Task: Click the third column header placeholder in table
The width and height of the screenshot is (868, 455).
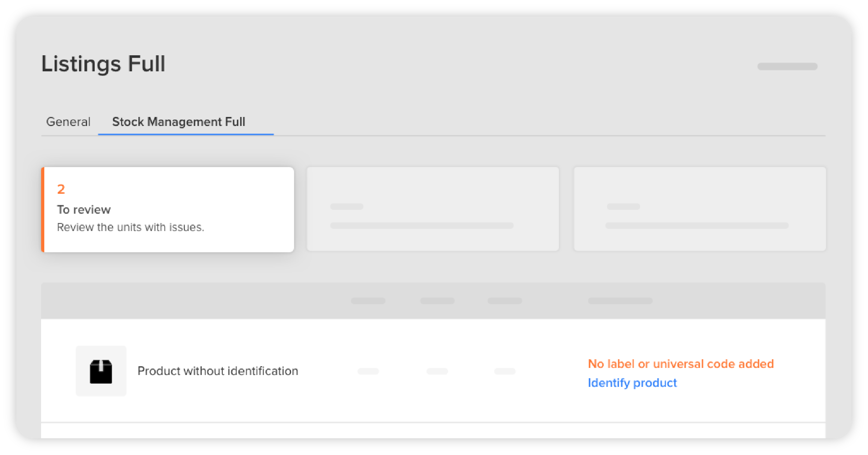Action: tap(504, 300)
